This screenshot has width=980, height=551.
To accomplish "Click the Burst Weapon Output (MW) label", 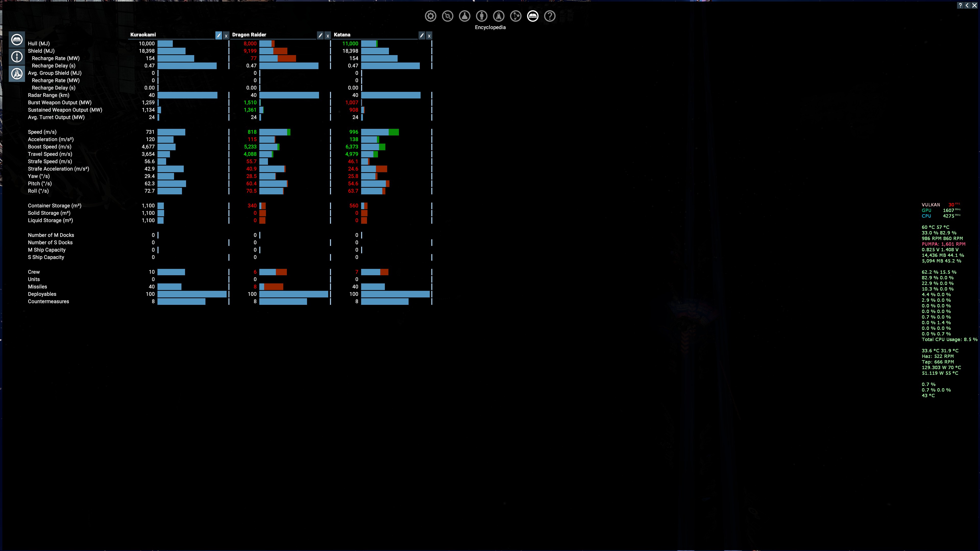I will coord(60,103).
